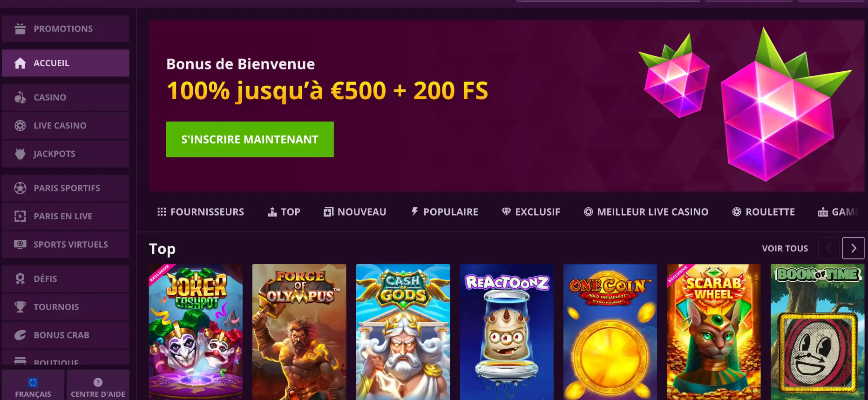
Task: Click the Voir tous link
Action: point(785,248)
